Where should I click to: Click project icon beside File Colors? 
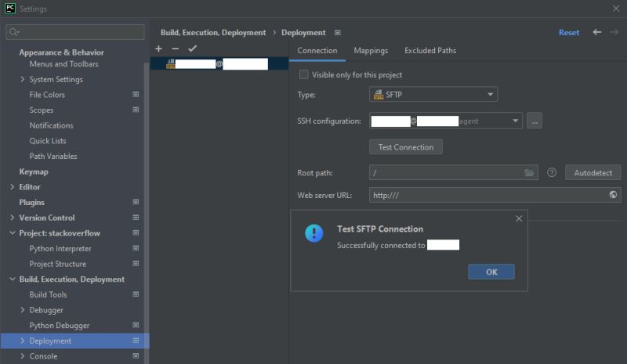tap(136, 94)
